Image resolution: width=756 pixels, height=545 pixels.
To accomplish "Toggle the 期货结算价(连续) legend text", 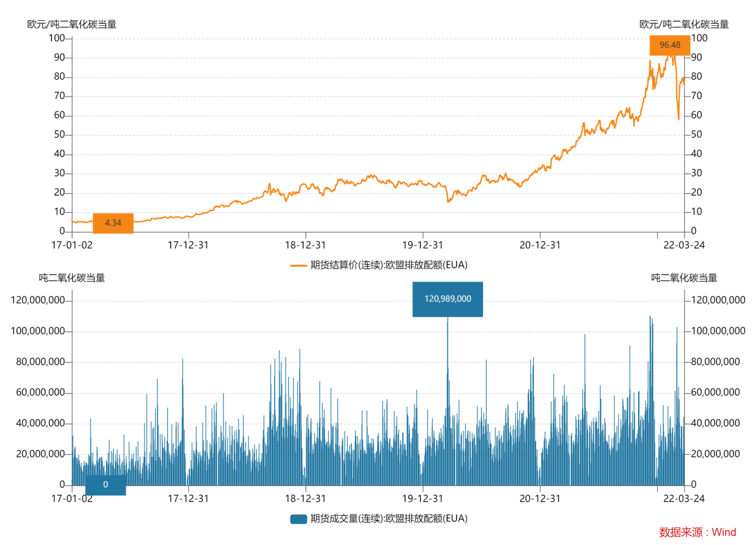I will coord(385,265).
